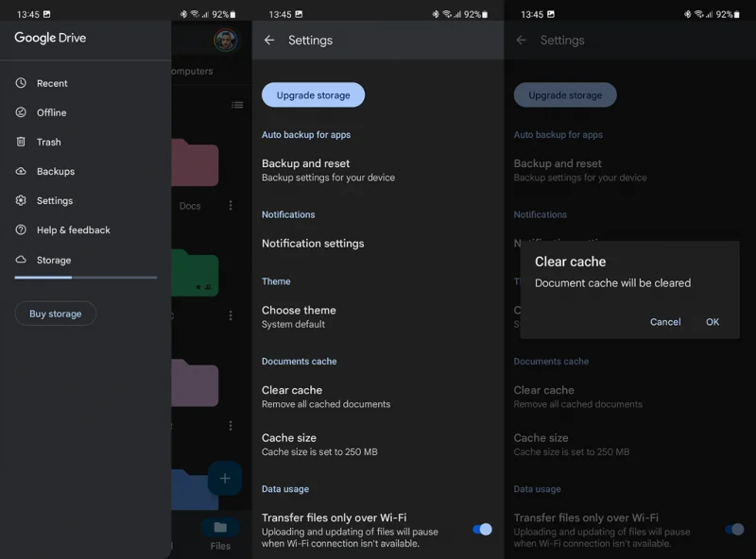Image resolution: width=756 pixels, height=559 pixels.
Task: Go back from middle Settings screen
Action: [x=269, y=40]
